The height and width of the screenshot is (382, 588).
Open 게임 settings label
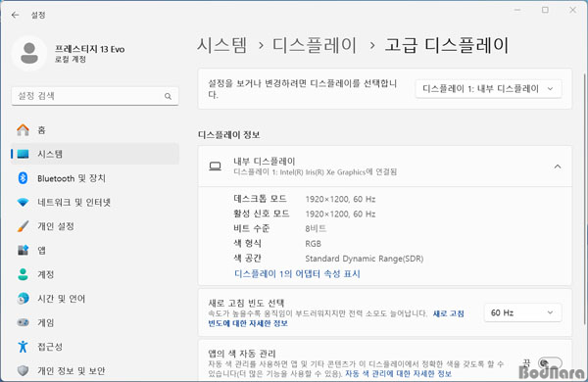[x=45, y=323]
